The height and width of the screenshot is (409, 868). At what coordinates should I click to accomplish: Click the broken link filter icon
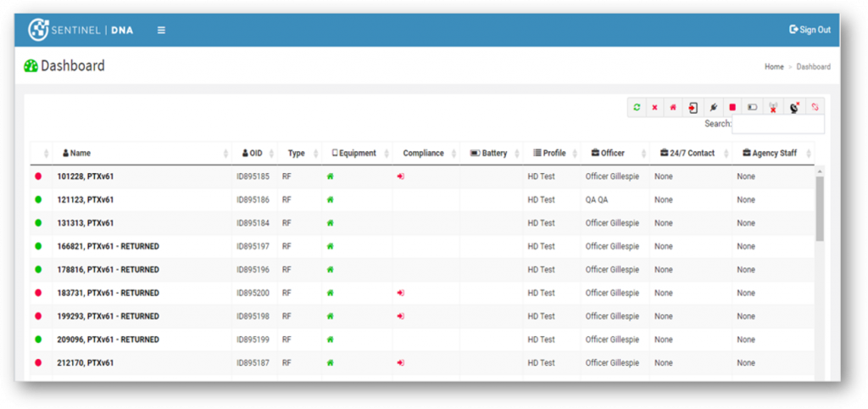(x=815, y=108)
